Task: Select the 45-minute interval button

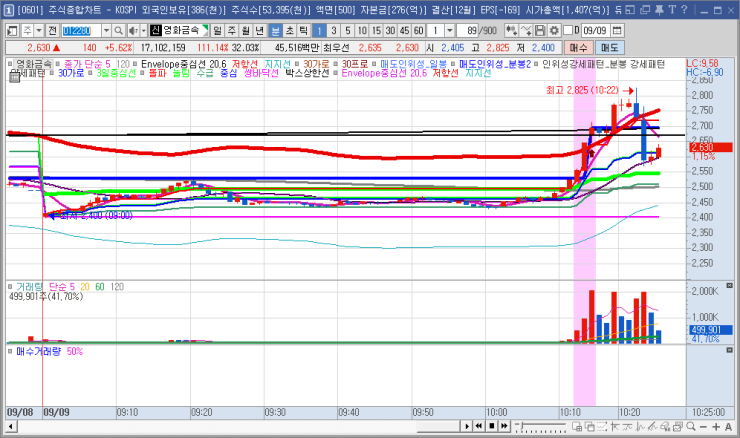Action: pyautogui.click(x=404, y=31)
